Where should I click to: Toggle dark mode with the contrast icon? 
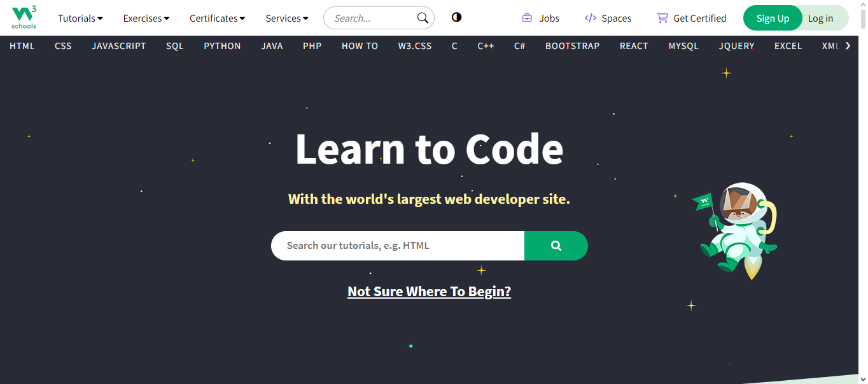click(456, 17)
